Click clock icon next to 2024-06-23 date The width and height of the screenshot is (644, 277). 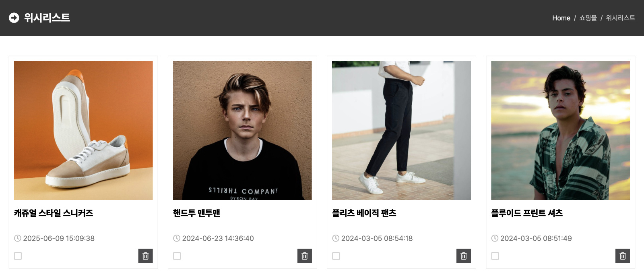tap(177, 238)
